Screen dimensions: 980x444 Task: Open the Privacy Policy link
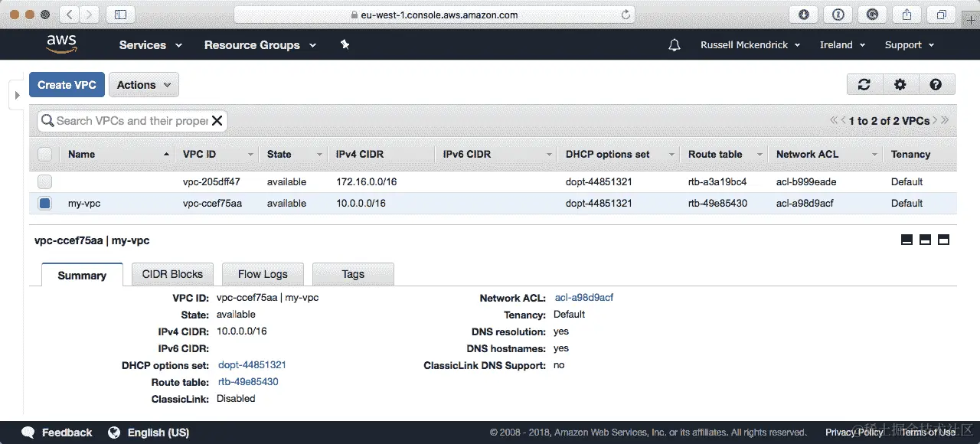click(854, 433)
